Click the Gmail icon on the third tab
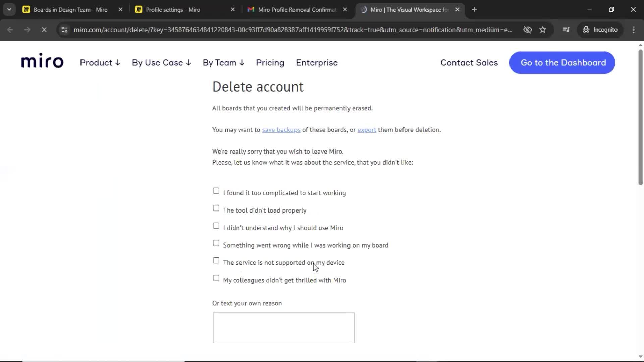Viewport: 644px width, 362px height. pyautogui.click(x=251, y=10)
